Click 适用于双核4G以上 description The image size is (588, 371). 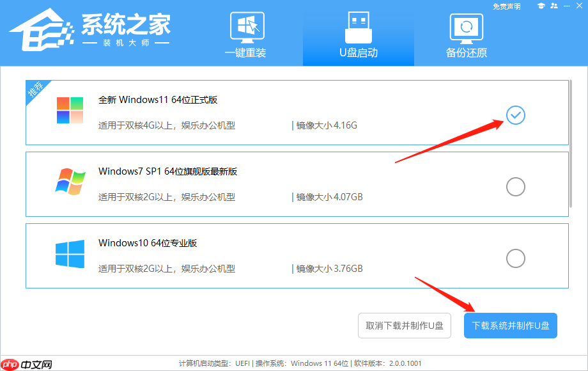coord(167,125)
